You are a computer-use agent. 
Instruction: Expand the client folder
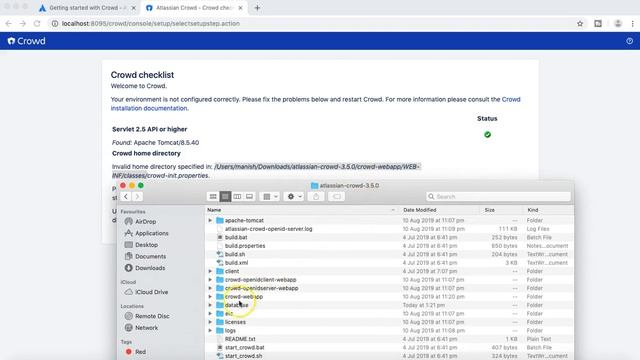pos(210,271)
